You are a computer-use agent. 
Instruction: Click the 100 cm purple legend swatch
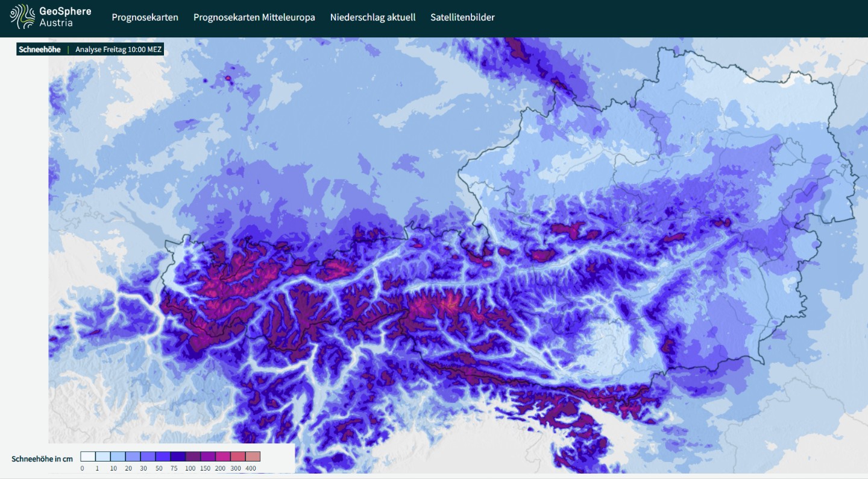click(x=193, y=457)
